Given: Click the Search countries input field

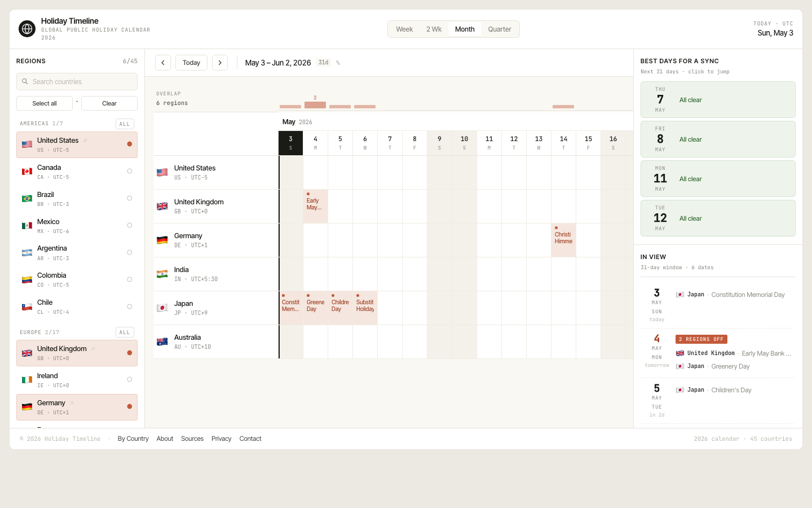Looking at the screenshot, I should click(x=77, y=81).
